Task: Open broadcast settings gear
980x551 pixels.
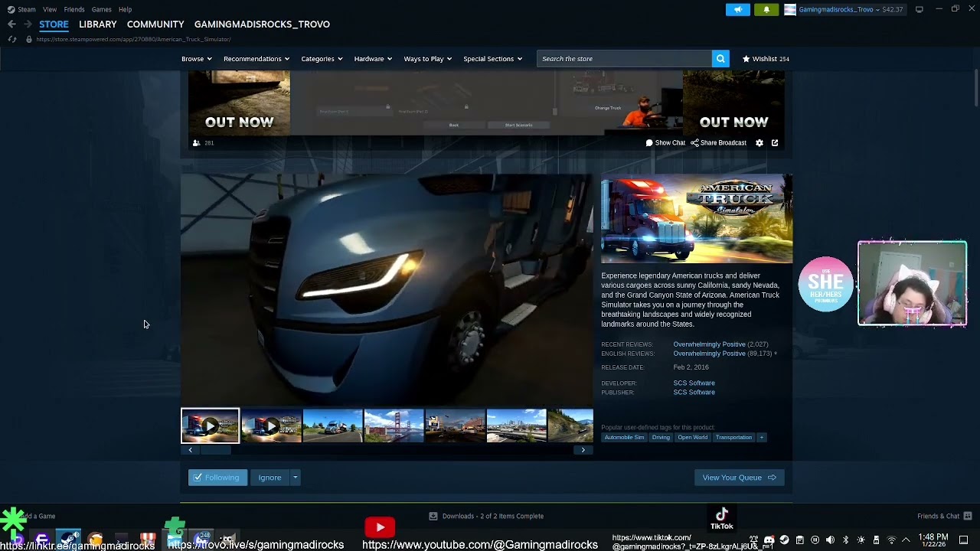Action: pyautogui.click(x=759, y=143)
